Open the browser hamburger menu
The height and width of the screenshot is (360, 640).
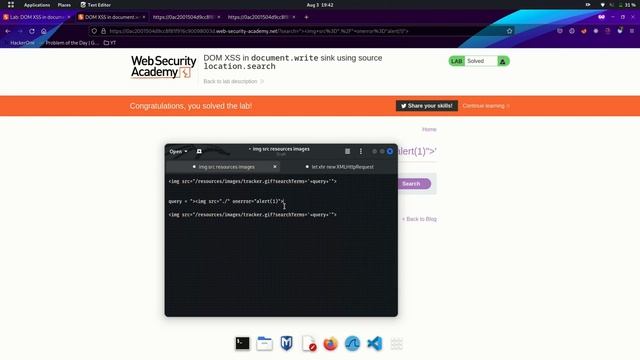point(632,31)
